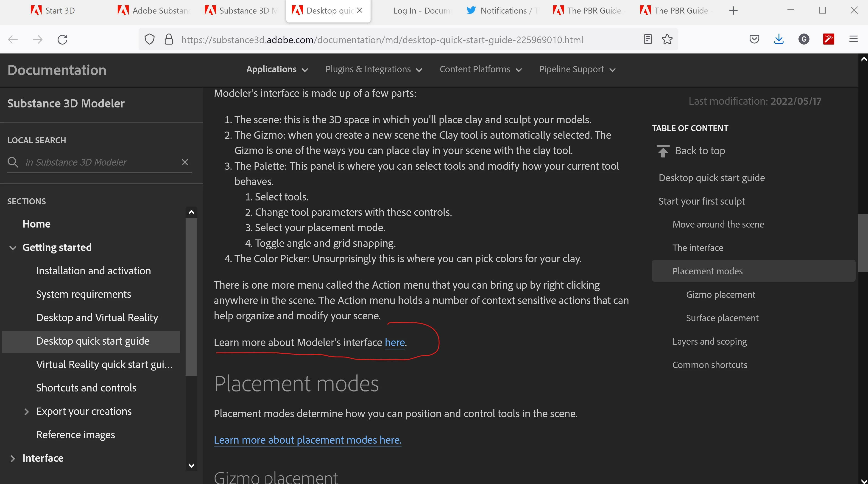Collapse the Getting started section
The image size is (868, 484).
click(13, 248)
